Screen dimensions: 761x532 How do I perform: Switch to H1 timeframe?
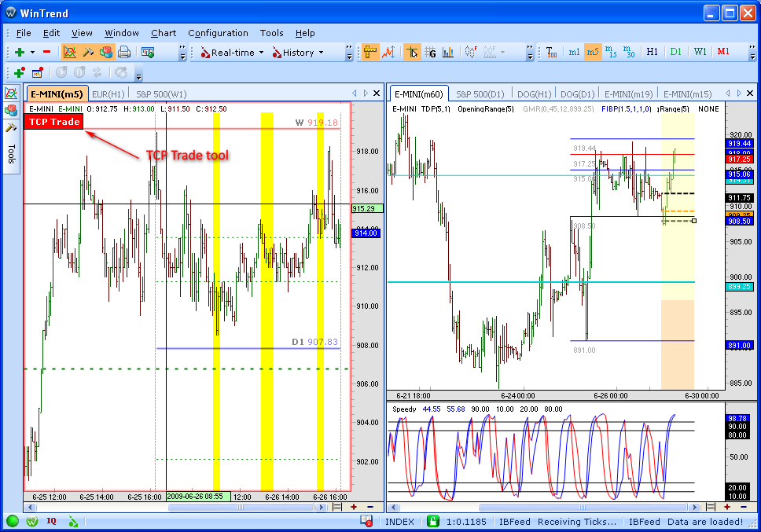pyautogui.click(x=653, y=51)
